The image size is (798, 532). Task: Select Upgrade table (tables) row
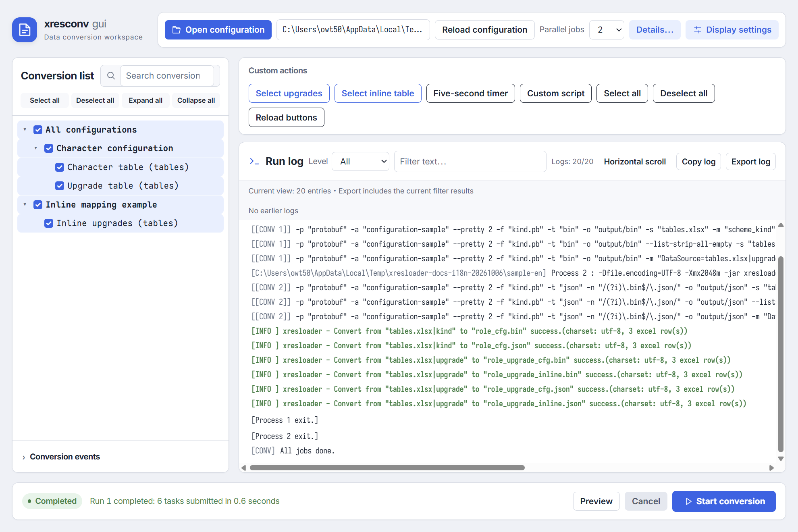click(x=121, y=186)
